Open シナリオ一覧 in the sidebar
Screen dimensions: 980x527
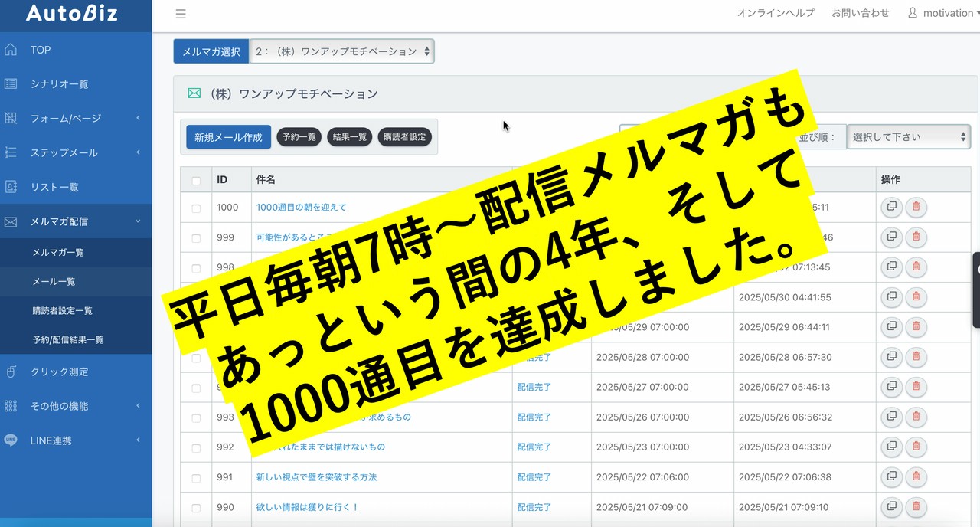coord(59,83)
